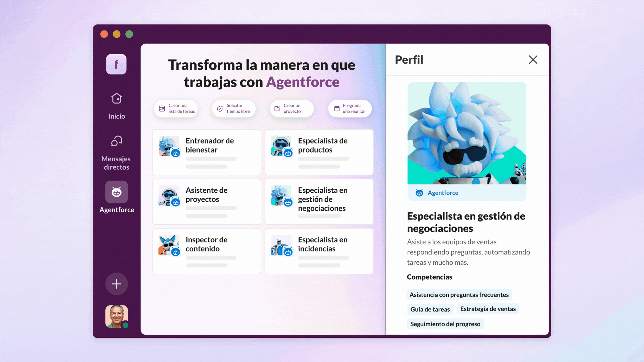Click the 'Competencias' heading in profile

click(x=430, y=277)
